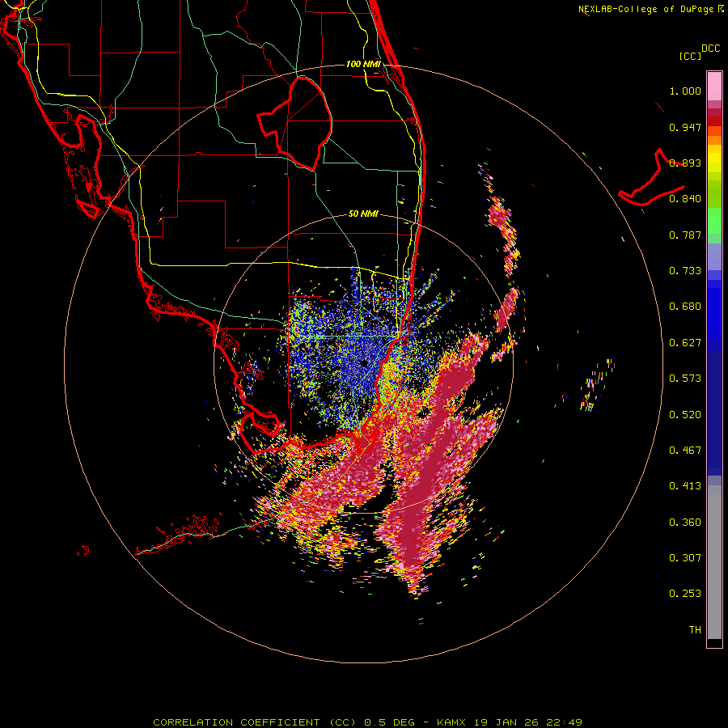Viewport: 728px width, 728px height.
Task: Click the 0.787 scale value
Action: pyautogui.click(x=685, y=235)
